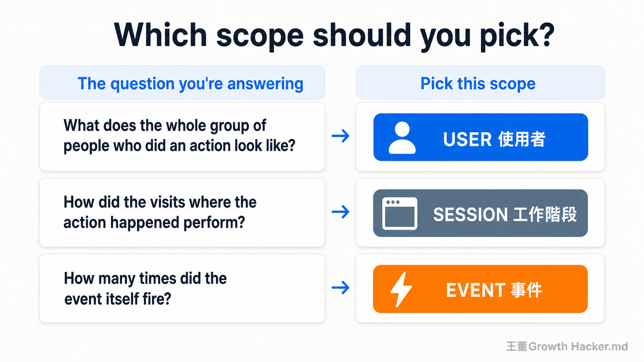
Task: Click the arrow beside the event fire question
Action: coord(340,287)
